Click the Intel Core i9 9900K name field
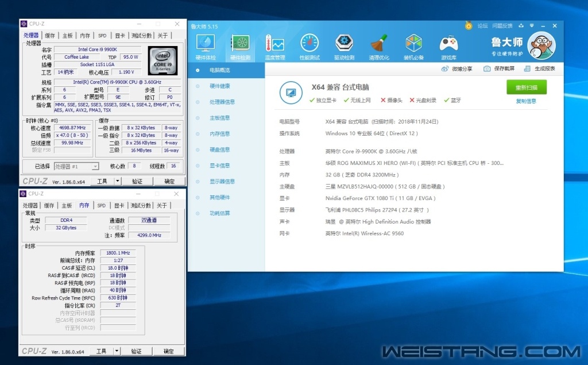588x365 pixels. click(98, 49)
